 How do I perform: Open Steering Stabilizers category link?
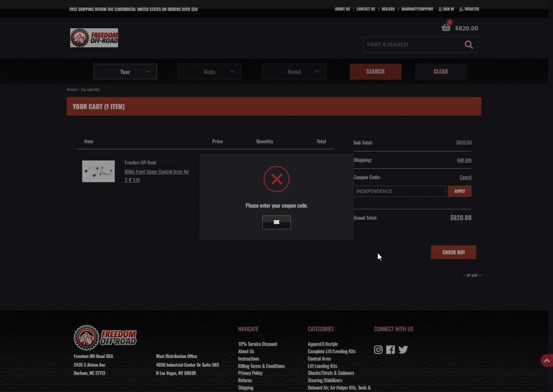325,380
